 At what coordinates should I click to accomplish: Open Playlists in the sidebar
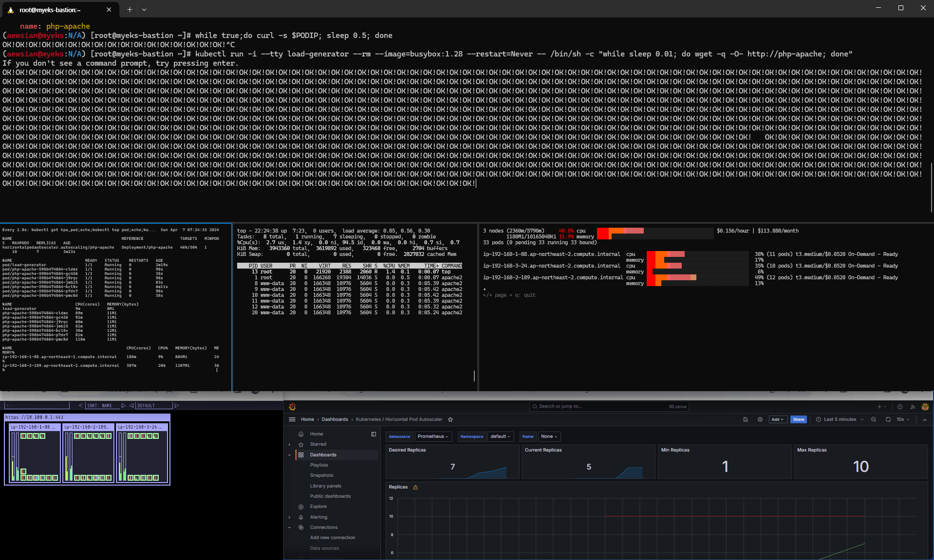pos(319,465)
